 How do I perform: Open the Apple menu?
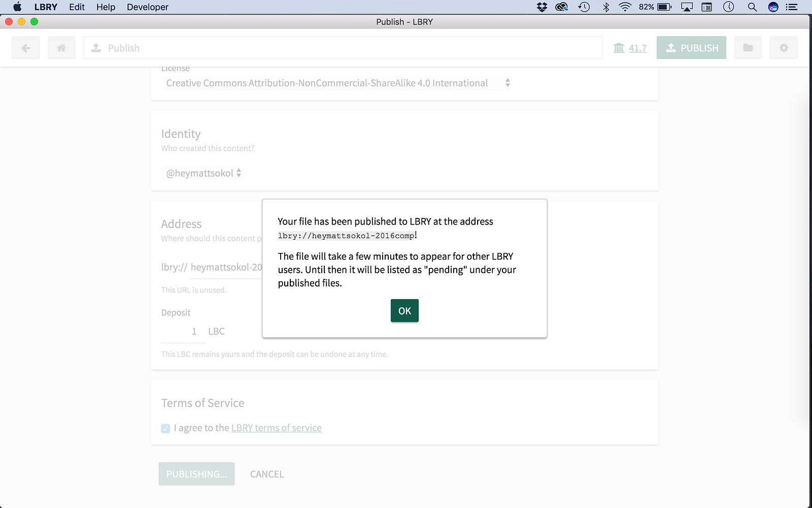[17, 7]
